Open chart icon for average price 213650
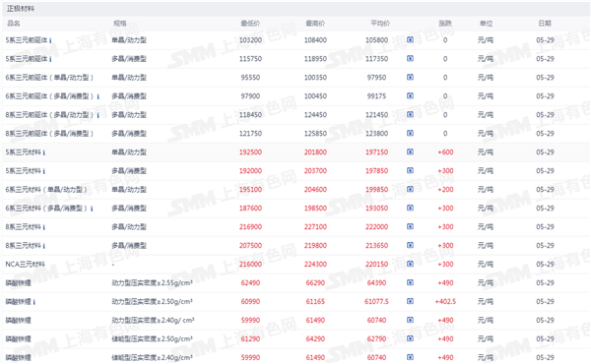 click(x=410, y=245)
